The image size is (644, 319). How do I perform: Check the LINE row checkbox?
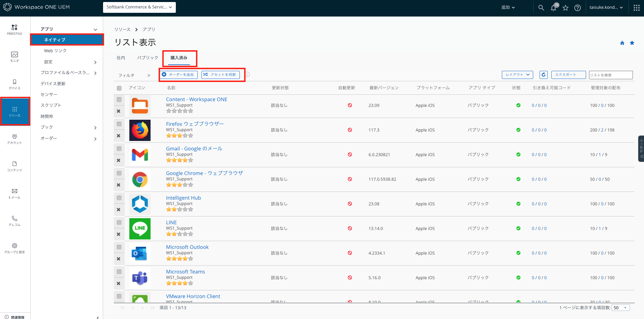point(119,223)
